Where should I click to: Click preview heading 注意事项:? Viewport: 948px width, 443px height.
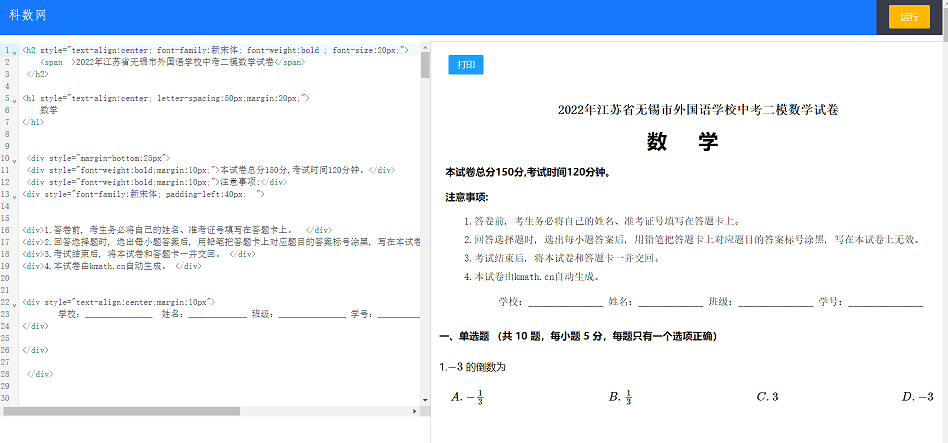(x=467, y=197)
